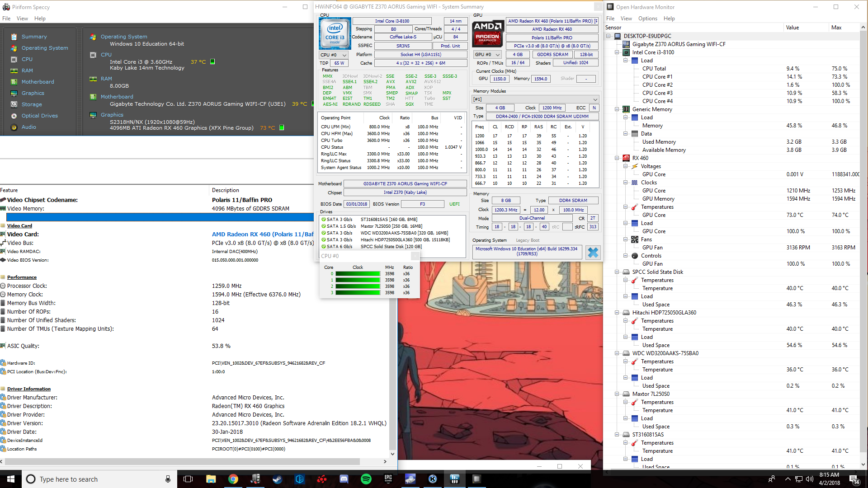Select Motherboard icon in Speccy sidebar
868x488 pixels.
pos(14,82)
